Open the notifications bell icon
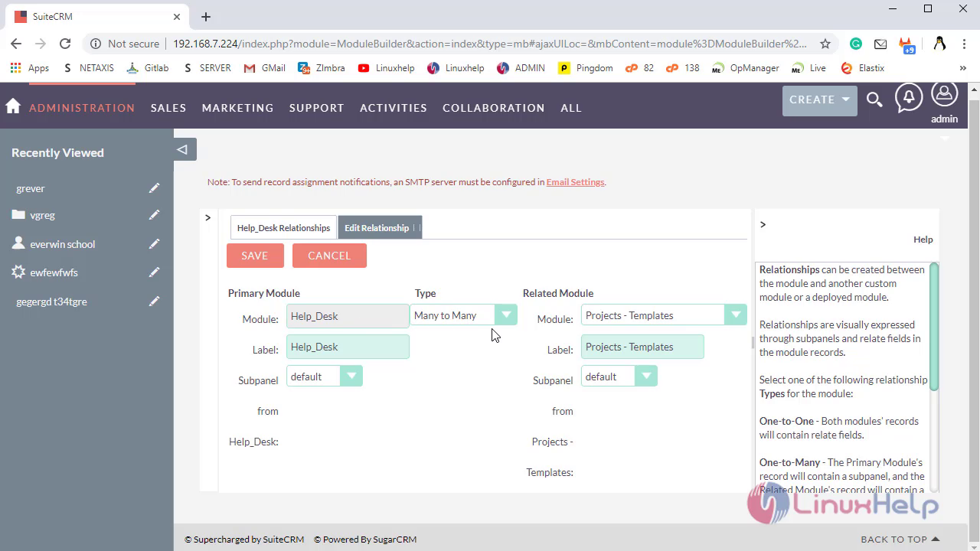980x551 pixels. pos(909,97)
